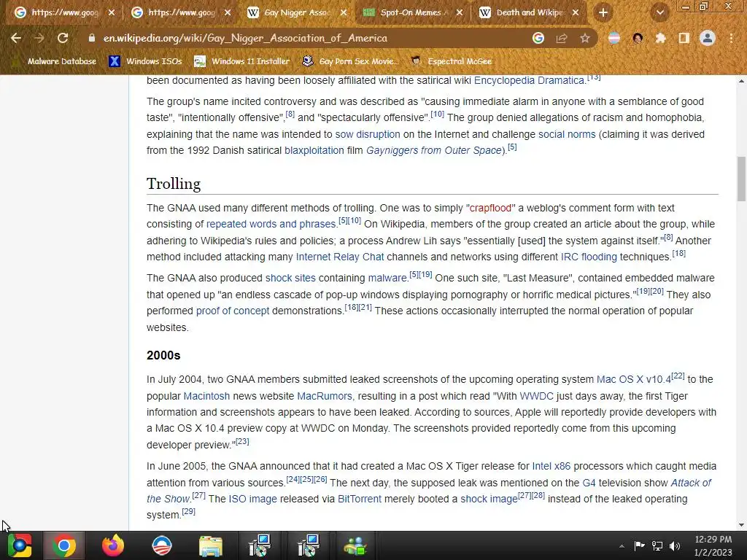This screenshot has width=747, height=560.
Task: Follow the BitTorrent link
Action: (x=360, y=499)
